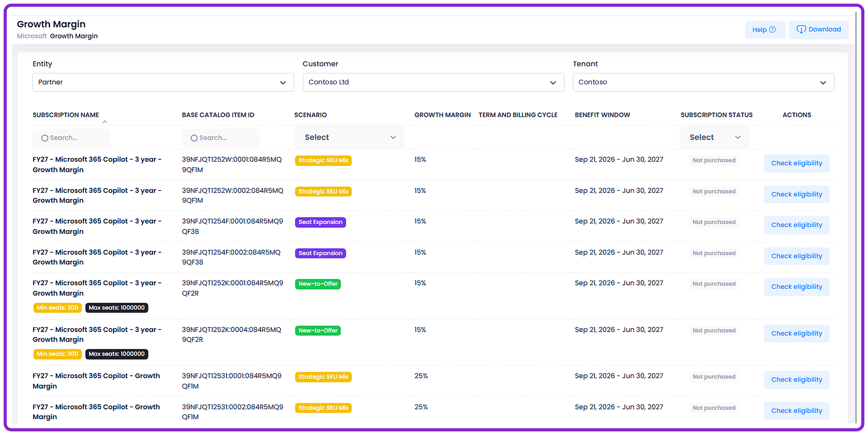This screenshot has width=868, height=435.
Task: Click the sort arrow under Subscription Name
Action: click(105, 122)
